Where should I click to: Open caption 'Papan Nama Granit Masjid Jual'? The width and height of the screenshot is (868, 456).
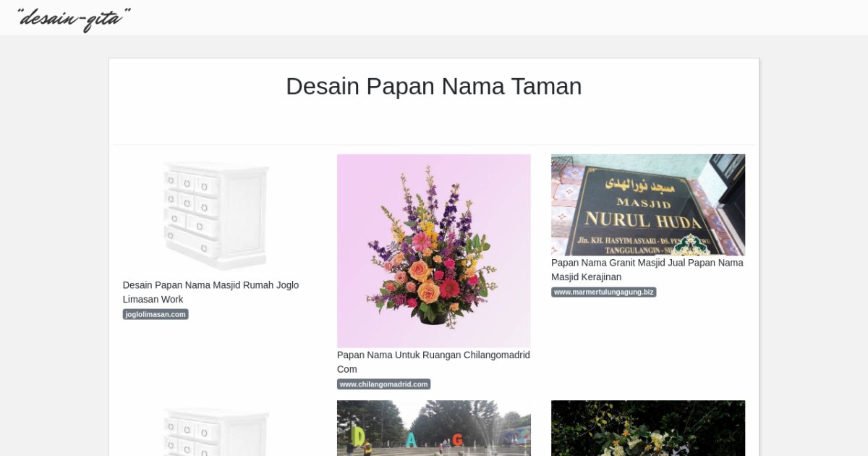[x=647, y=263]
